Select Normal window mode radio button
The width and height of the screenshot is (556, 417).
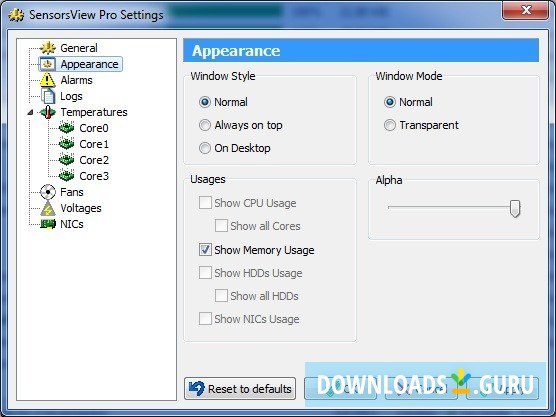point(390,102)
